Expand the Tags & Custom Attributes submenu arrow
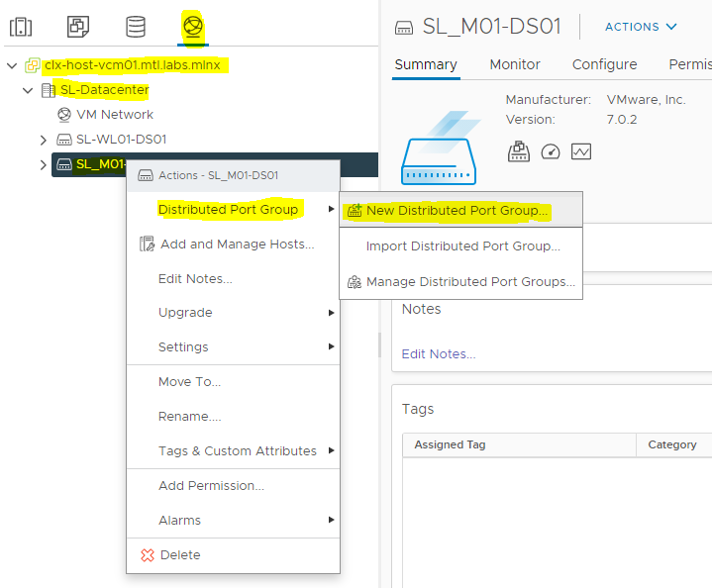Image resolution: width=712 pixels, height=588 pixels. coord(331,450)
